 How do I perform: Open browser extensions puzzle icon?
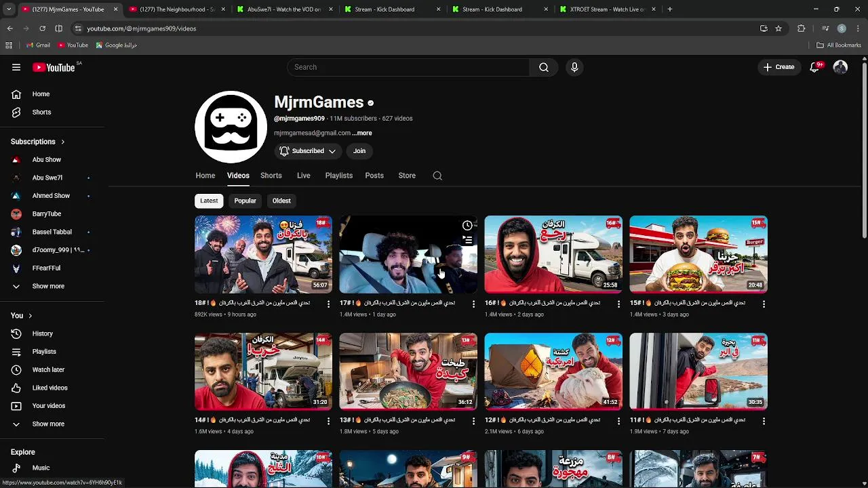pos(801,28)
